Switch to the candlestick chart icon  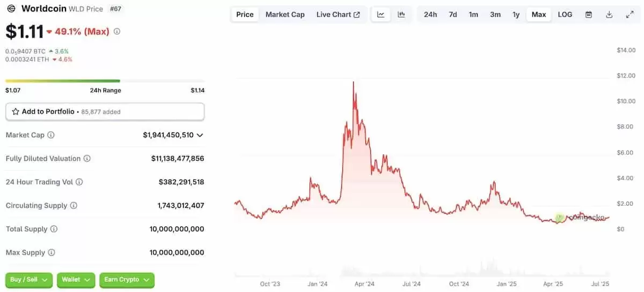(x=401, y=14)
